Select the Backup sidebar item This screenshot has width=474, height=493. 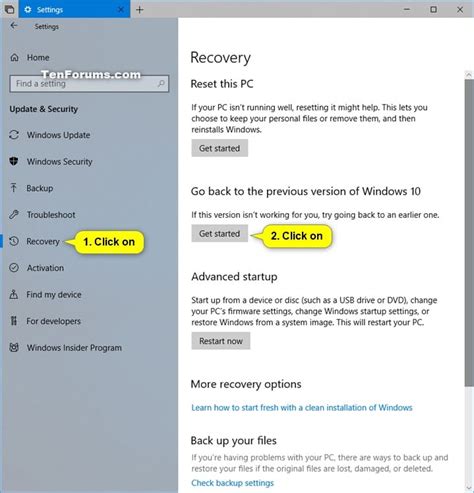pos(40,188)
